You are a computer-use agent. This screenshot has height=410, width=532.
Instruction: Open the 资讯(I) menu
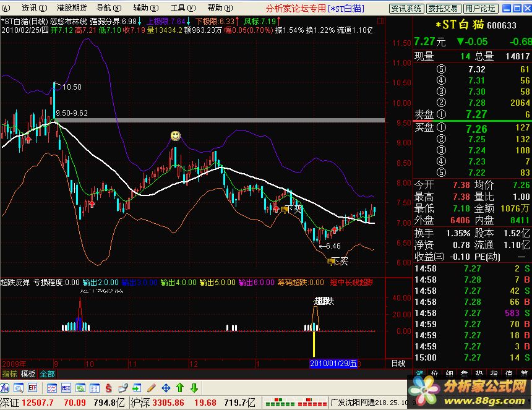click(34, 8)
